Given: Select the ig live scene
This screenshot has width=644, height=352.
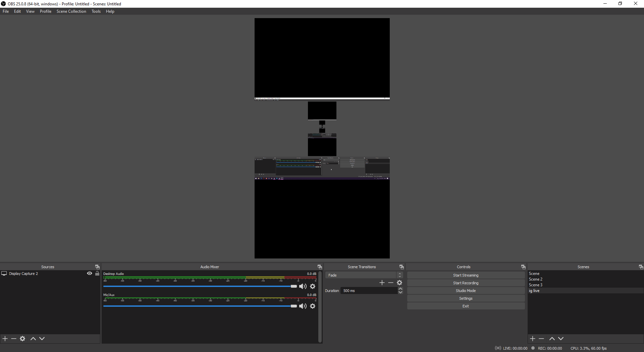Looking at the screenshot, I should coord(586,291).
